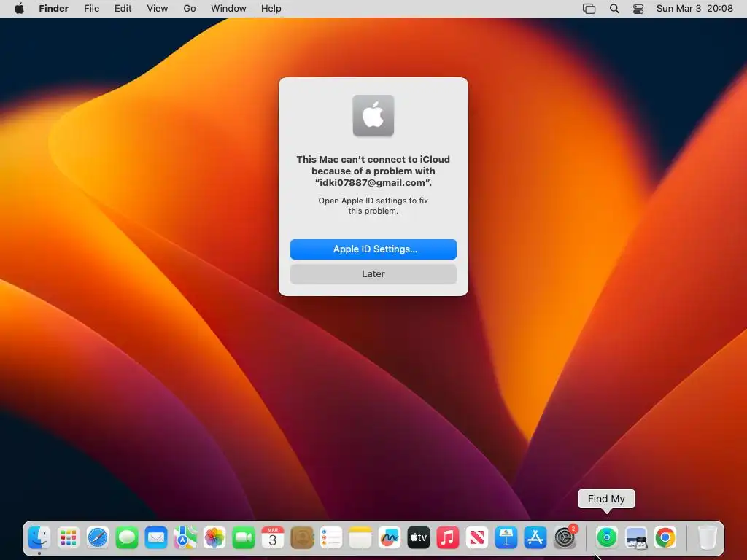This screenshot has width=747, height=560.
Task: Launch FaceTime from the Dock
Action: (244, 537)
